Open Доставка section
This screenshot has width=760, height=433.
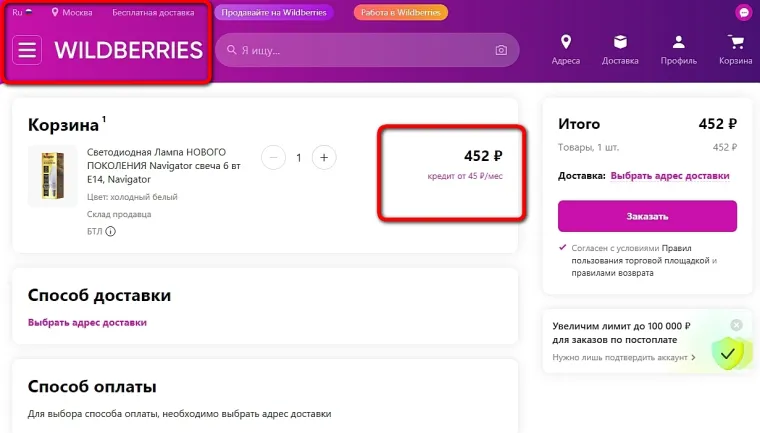[620, 49]
